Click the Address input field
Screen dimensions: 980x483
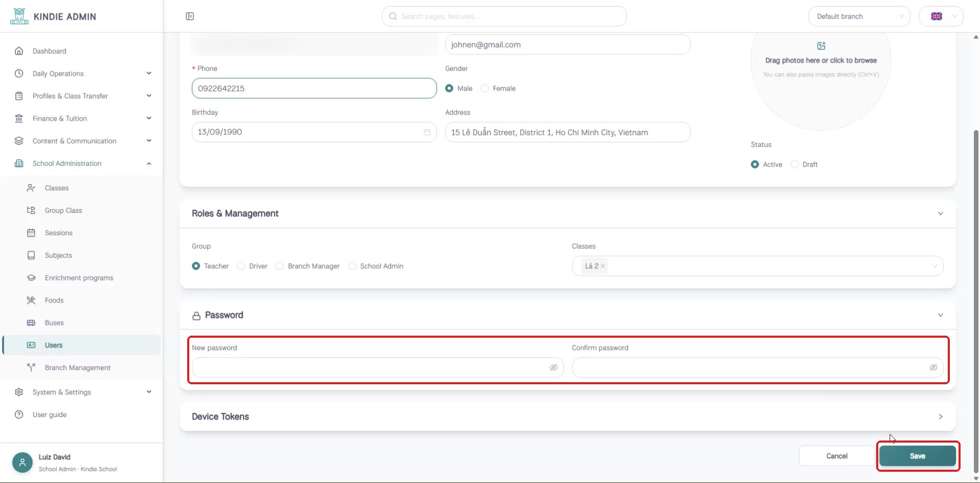[568, 133]
